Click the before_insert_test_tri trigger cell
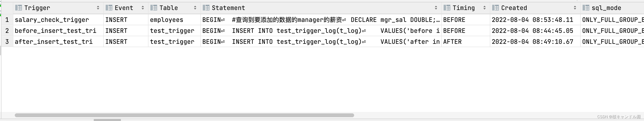The width and height of the screenshot is (644, 121). (55, 31)
